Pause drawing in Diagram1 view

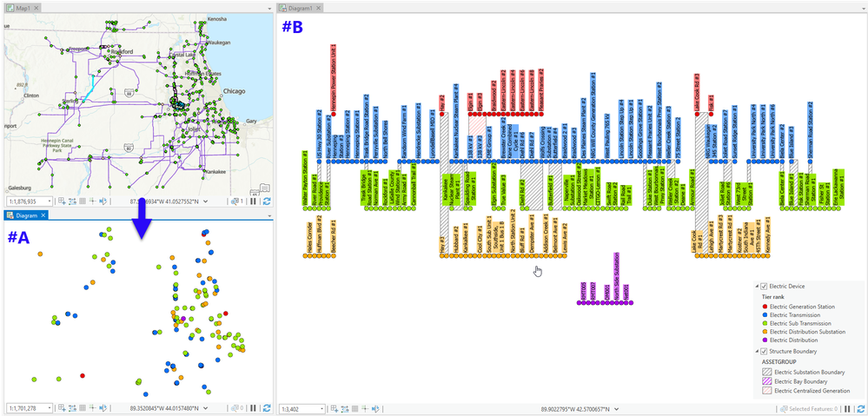click(x=848, y=409)
